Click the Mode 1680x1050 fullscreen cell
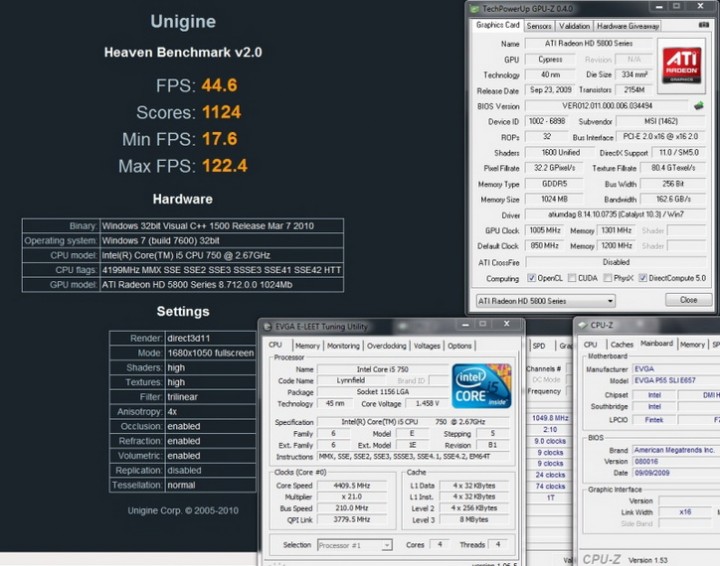The height and width of the screenshot is (566, 720). [x=210, y=353]
